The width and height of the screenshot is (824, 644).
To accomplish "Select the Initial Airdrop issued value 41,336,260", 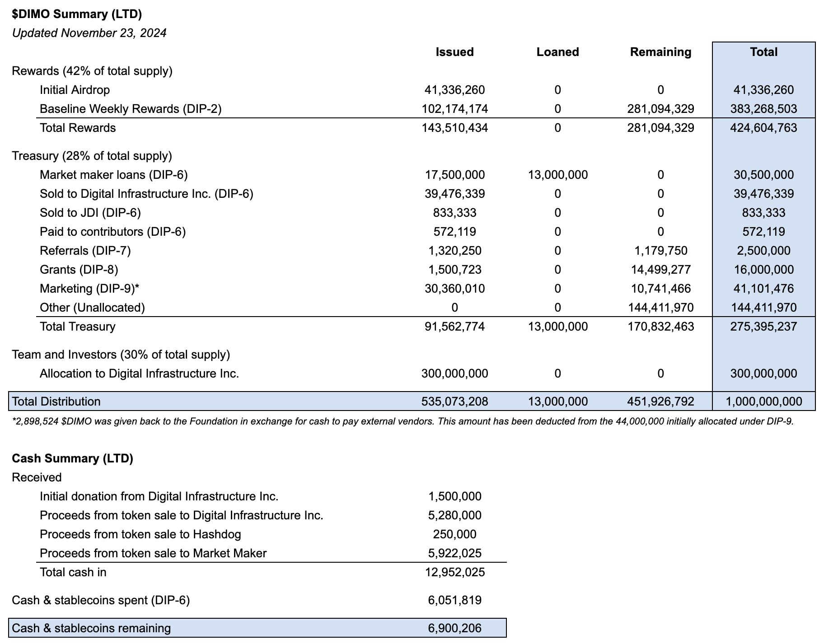I will (454, 90).
